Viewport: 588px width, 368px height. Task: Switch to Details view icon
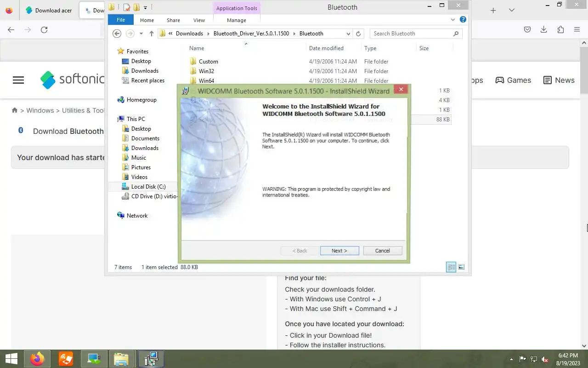tap(451, 267)
